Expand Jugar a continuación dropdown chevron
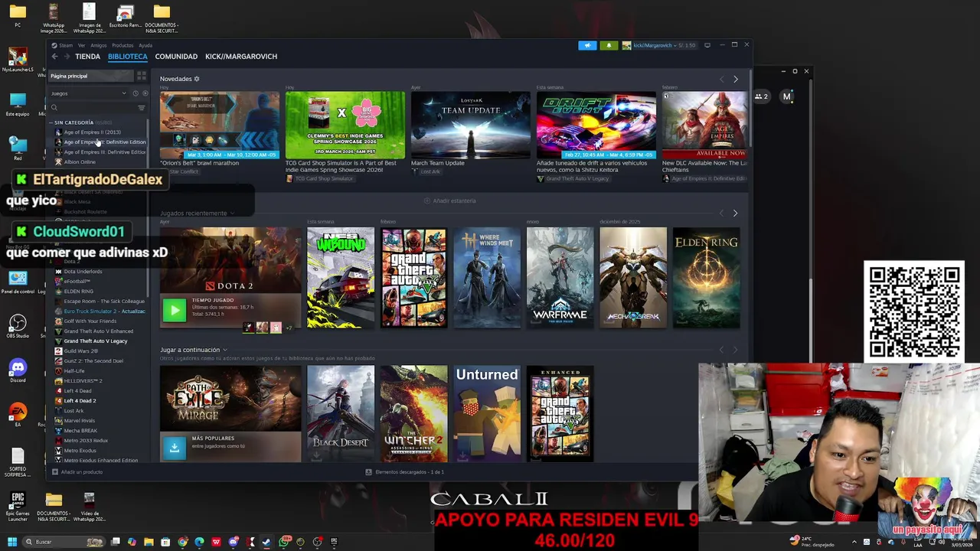The image size is (980, 551). (224, 350)
